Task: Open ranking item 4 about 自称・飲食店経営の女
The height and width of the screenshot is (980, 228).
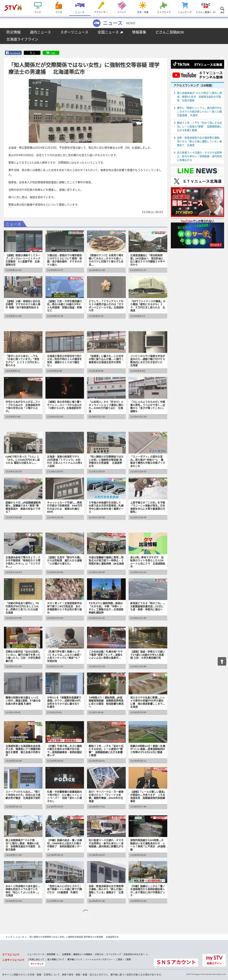Action: click(x=199, y=142)
